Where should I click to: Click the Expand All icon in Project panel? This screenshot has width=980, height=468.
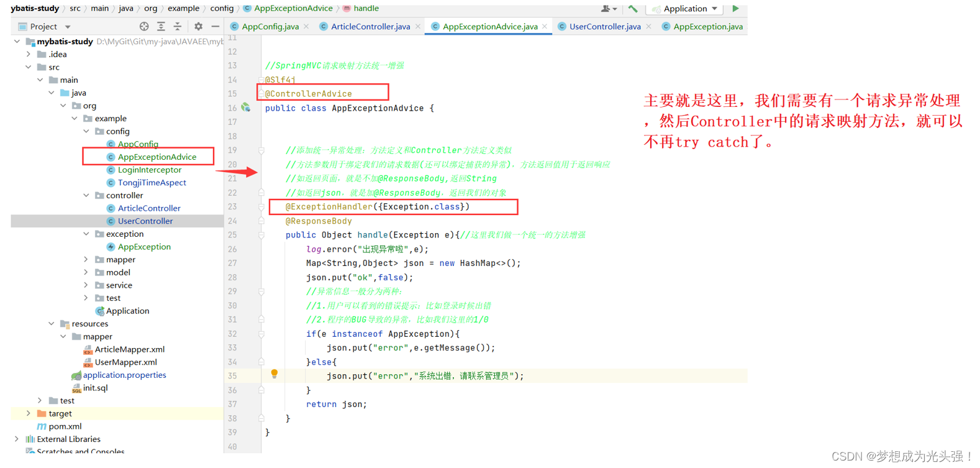click(161, 27)
